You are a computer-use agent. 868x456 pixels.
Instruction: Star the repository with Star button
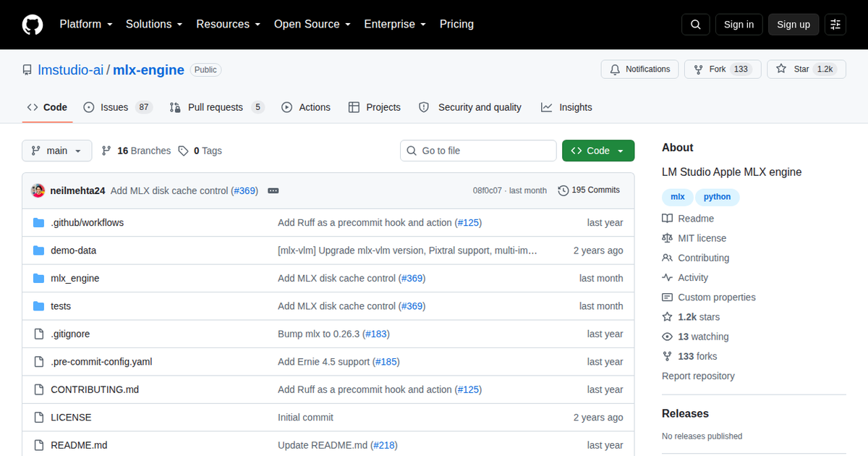coord(807,69)
